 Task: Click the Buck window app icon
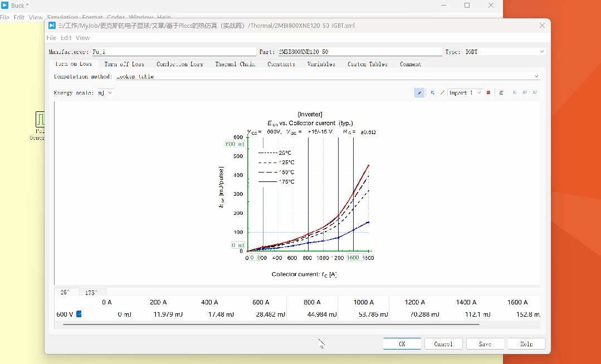[x=4, y=6]
